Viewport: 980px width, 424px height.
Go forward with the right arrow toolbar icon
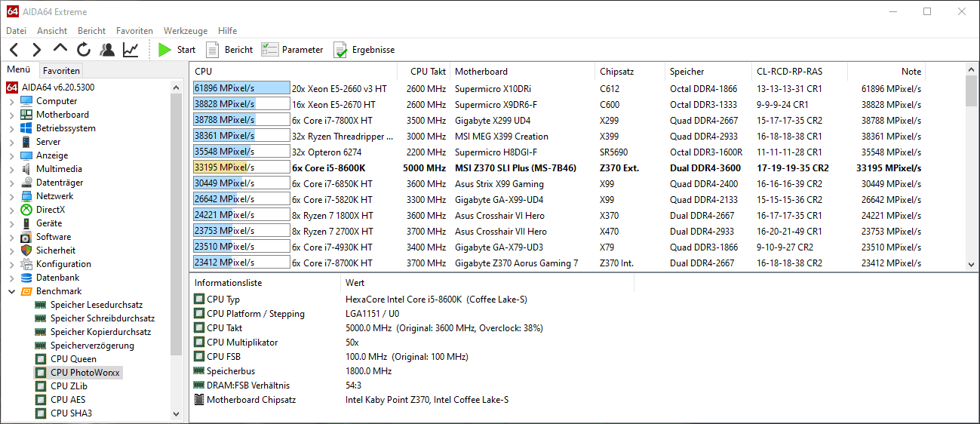36,50
